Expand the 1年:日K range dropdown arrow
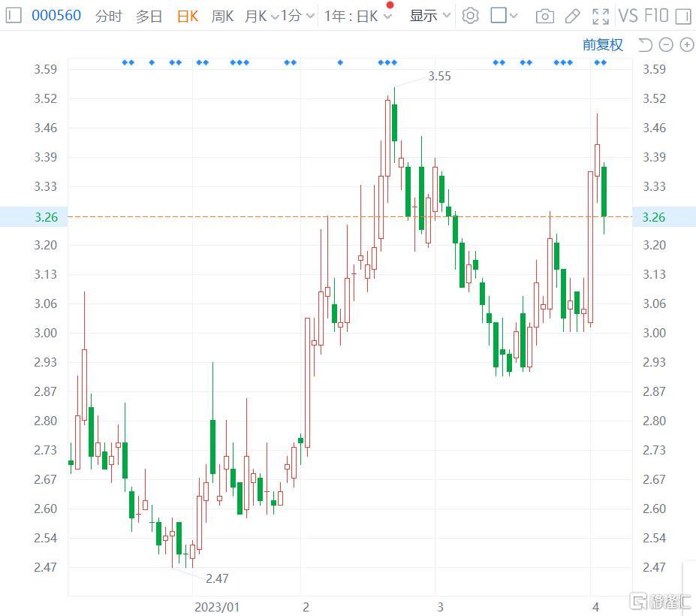696x616 pixels. (x=387, y=17)
